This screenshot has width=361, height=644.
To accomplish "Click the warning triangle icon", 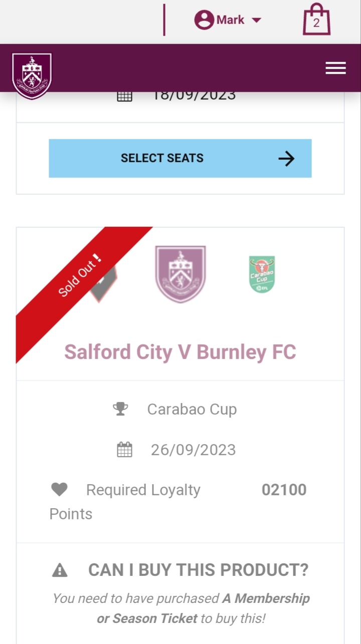I will coord(60,570).
